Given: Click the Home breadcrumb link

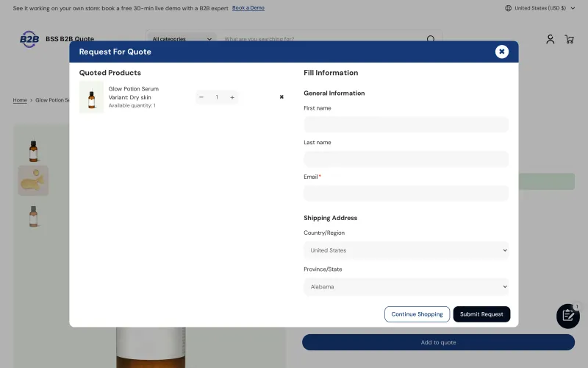Looking at the screenshot, I should pyautogui.click(x=20, y=100).
